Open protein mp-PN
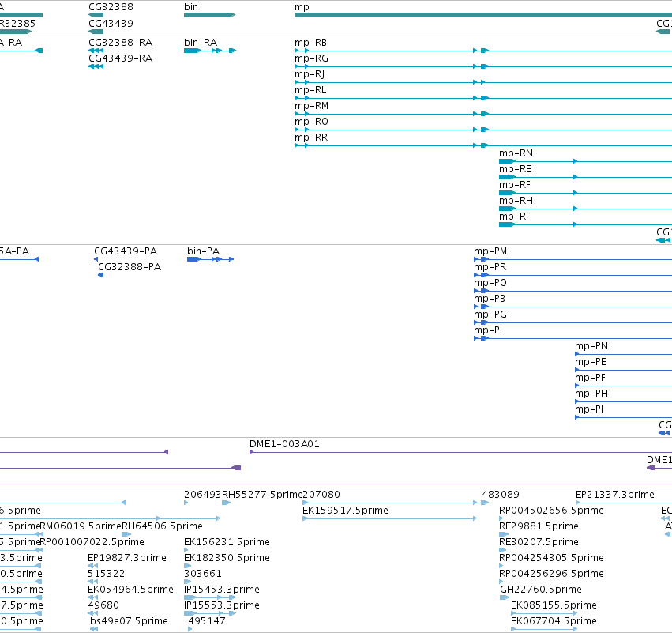Screen dimensions: 672x633 tap(591, 346)
